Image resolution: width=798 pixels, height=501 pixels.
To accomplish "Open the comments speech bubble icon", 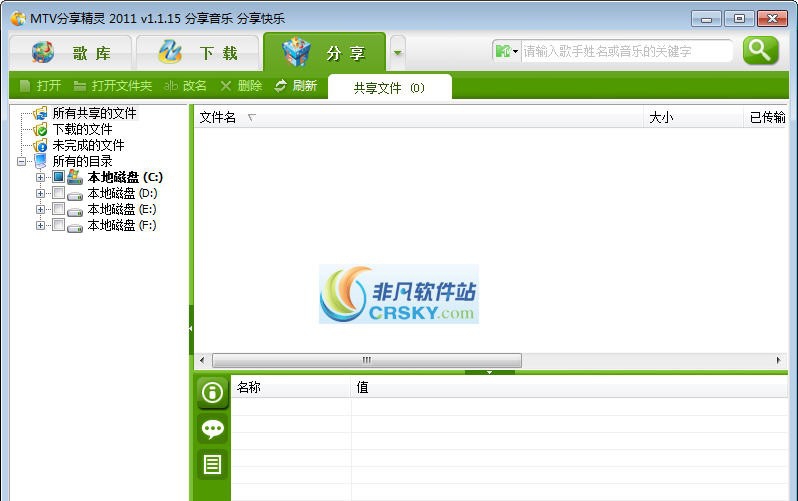I will 212,429.
